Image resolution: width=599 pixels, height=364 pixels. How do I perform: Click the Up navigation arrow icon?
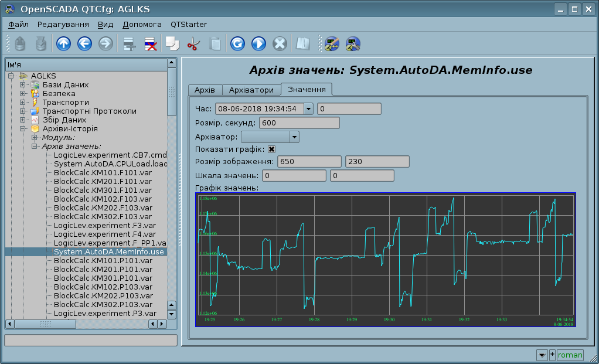click(63, 44)
